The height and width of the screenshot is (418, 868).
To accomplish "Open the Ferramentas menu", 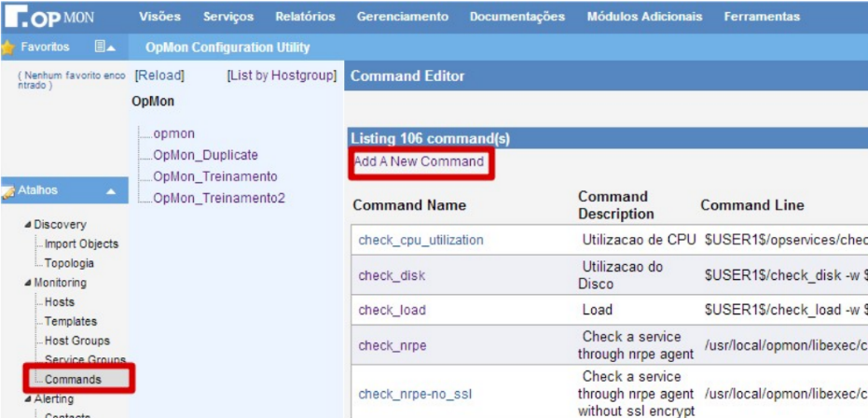I will click(x=762, y=17).
